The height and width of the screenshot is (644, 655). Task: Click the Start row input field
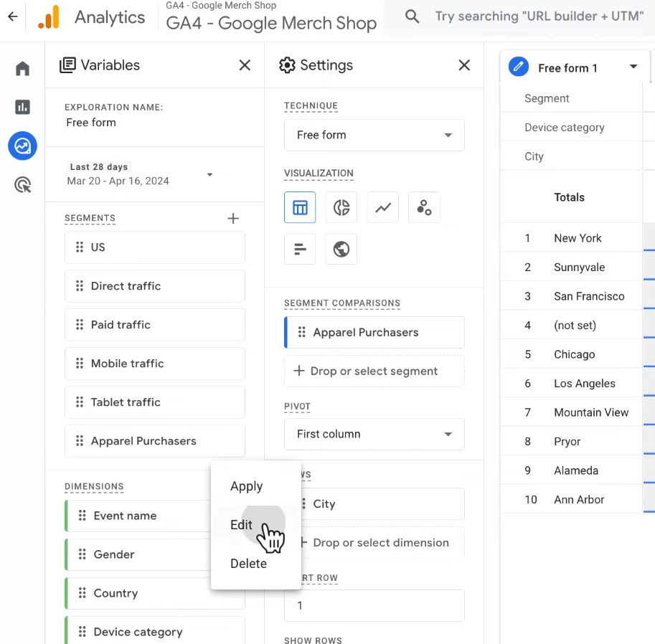[374, 605]
